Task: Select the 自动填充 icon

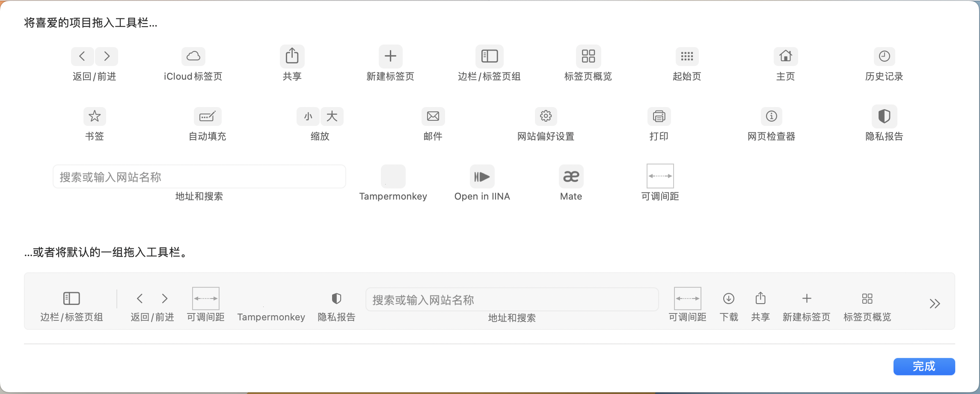Action: [208, 116]
